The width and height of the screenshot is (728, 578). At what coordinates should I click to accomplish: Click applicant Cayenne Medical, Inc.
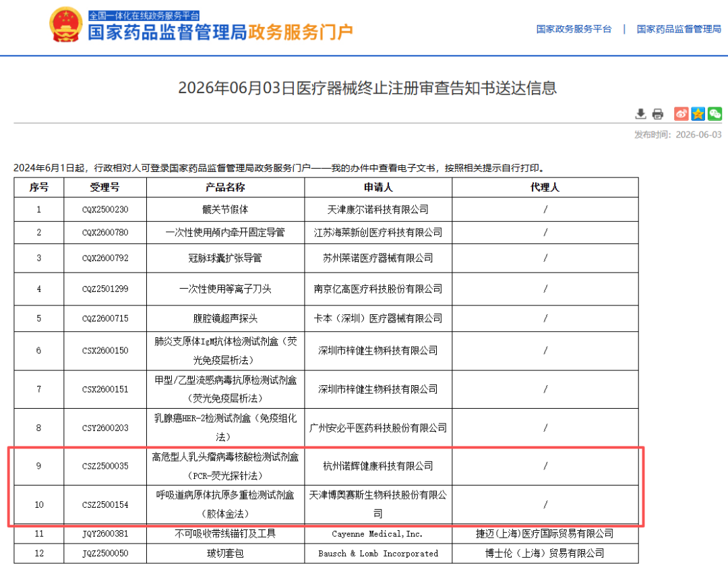(x=377, y=534)
